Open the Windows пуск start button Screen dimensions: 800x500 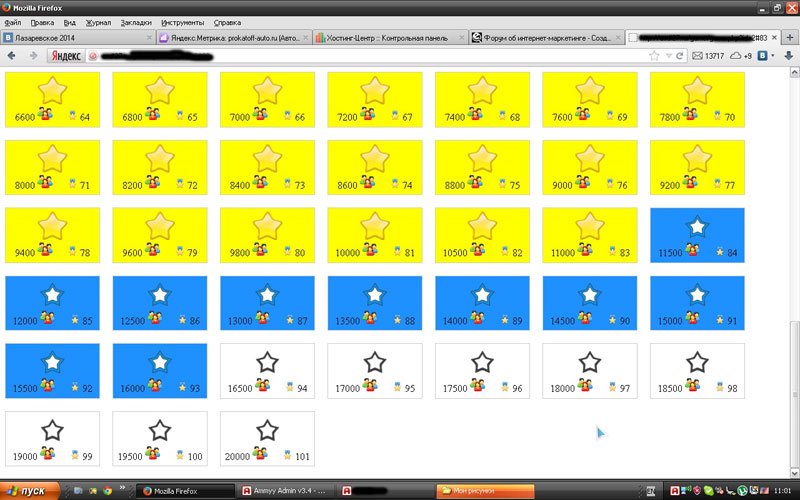[x=30, y=491]
